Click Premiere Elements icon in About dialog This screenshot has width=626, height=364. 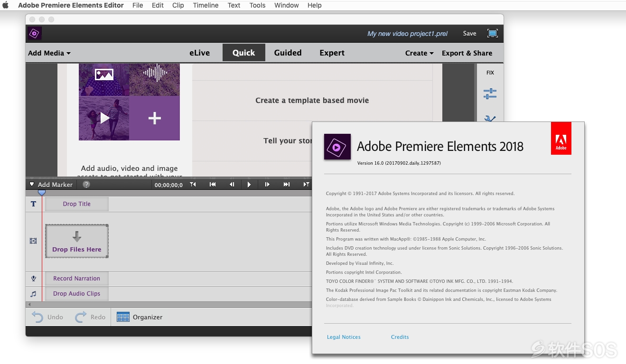(x=337, y=147)
